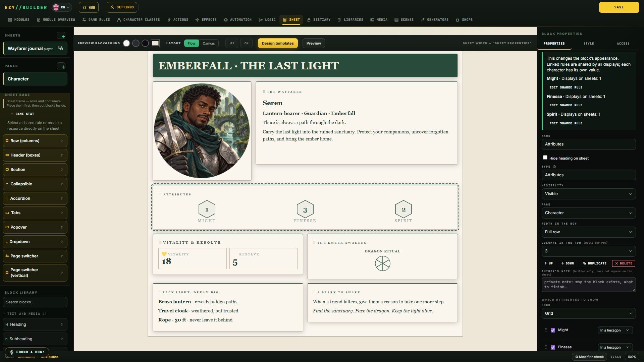The width and height of the screenshot is (644, 362).
Task: Open Might display style hexagon dropdown
Action: point(615,330)
